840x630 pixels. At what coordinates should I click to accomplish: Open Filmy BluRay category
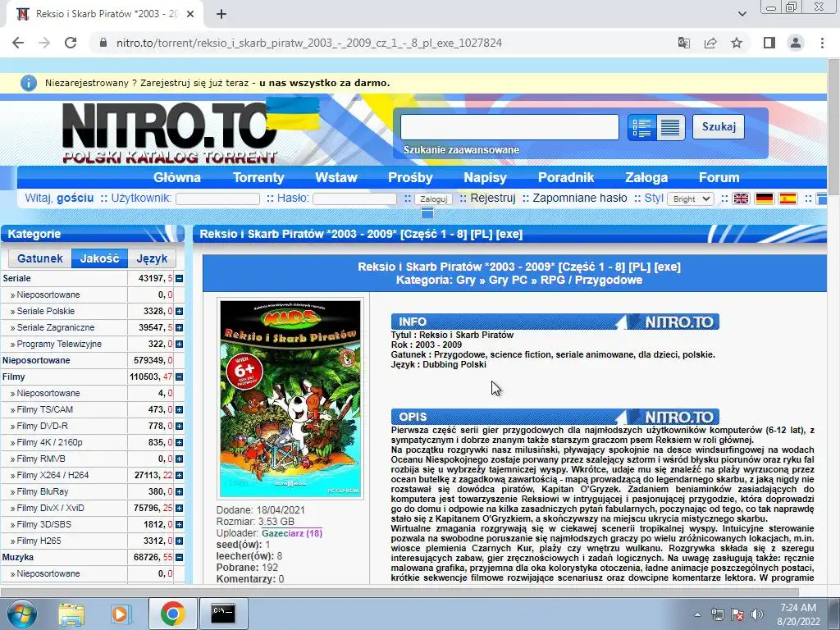tap(43, 492)
